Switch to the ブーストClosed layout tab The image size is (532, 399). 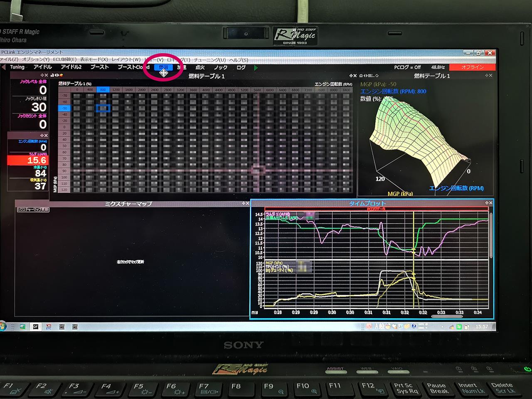pyautogui.click(x=133, y=67)
